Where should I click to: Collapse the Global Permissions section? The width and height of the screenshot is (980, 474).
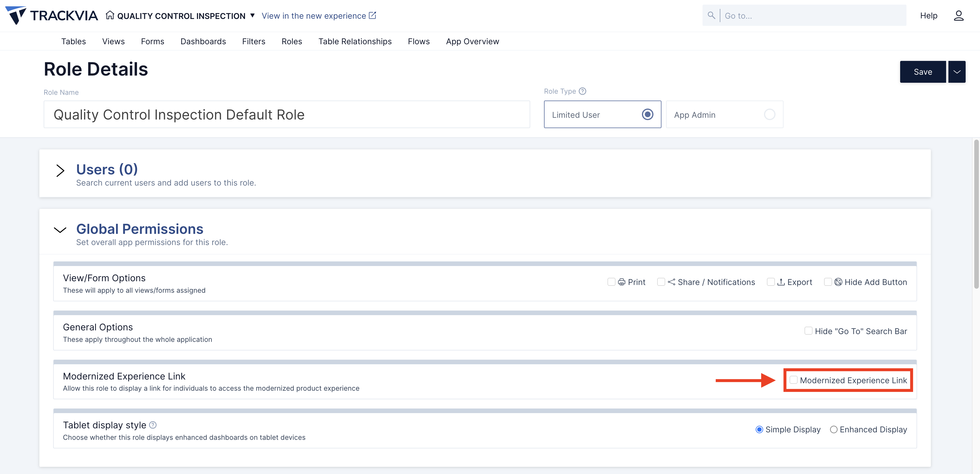pyautogui.click(x=60, y=230)
